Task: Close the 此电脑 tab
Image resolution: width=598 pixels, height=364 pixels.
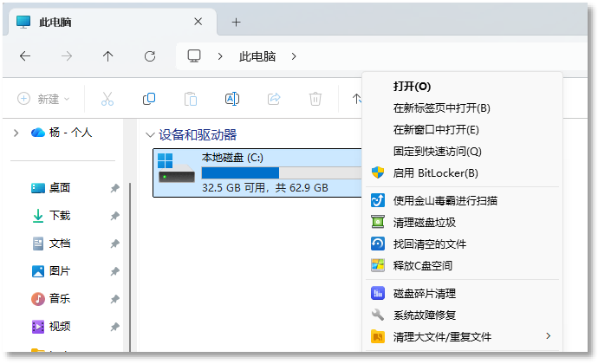Action: pos(198,22)
